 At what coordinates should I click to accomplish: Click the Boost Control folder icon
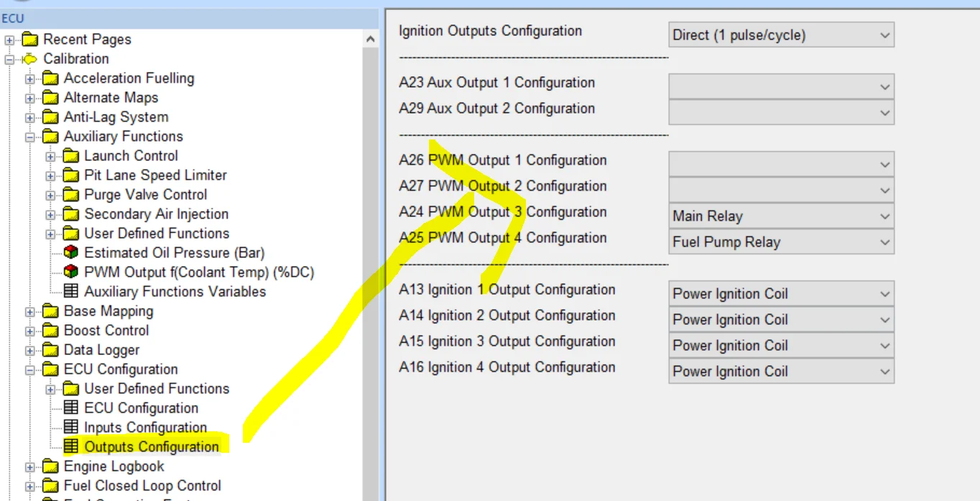point(50,331)
